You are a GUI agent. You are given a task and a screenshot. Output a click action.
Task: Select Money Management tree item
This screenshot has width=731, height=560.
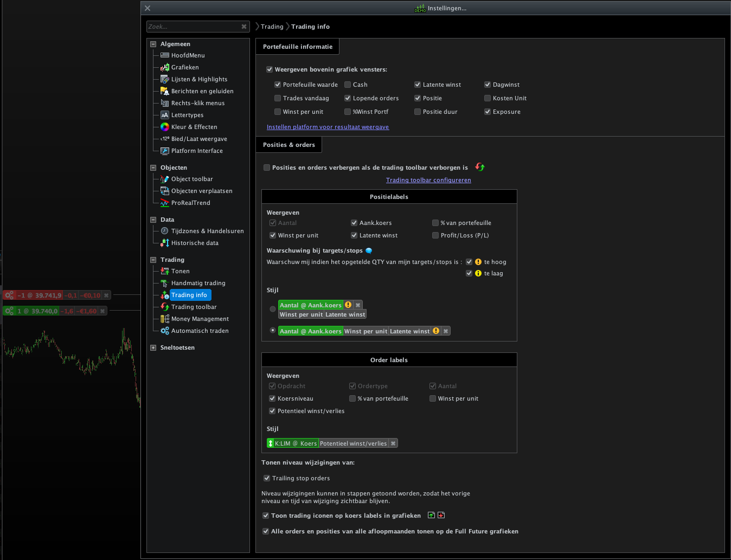click(x=200, y=319)
